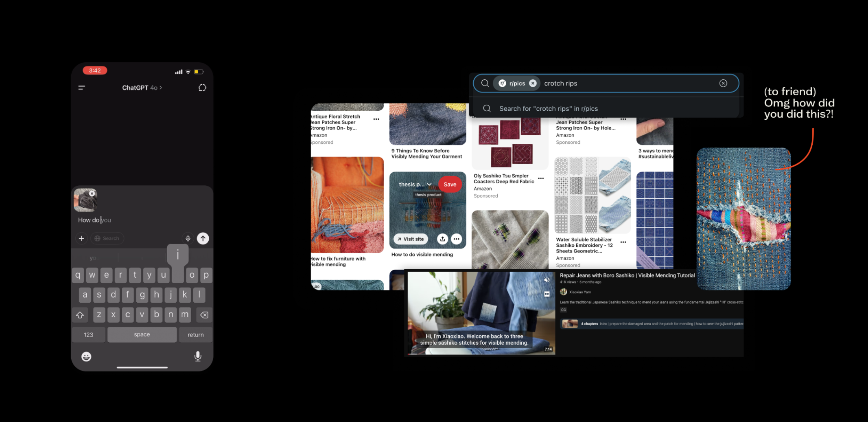This screenshot has height=422, width=868.
Task: Expand ChatGPT 4o model selector
Action: pyautogui.click(x=142, y=88)
